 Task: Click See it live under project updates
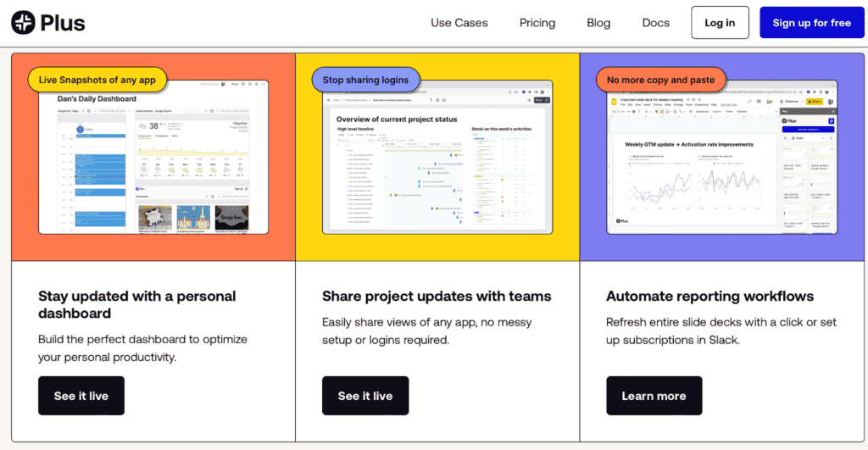365,396
